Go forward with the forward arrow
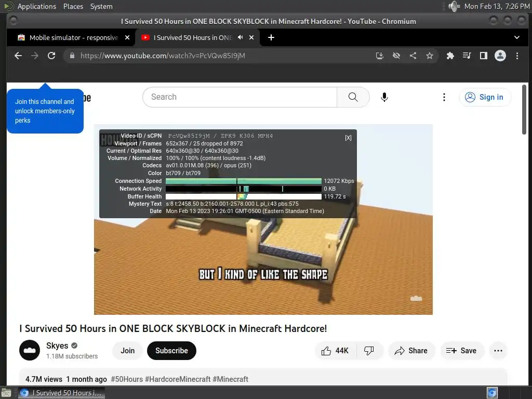The image size is (532, 399). [35, 56]
